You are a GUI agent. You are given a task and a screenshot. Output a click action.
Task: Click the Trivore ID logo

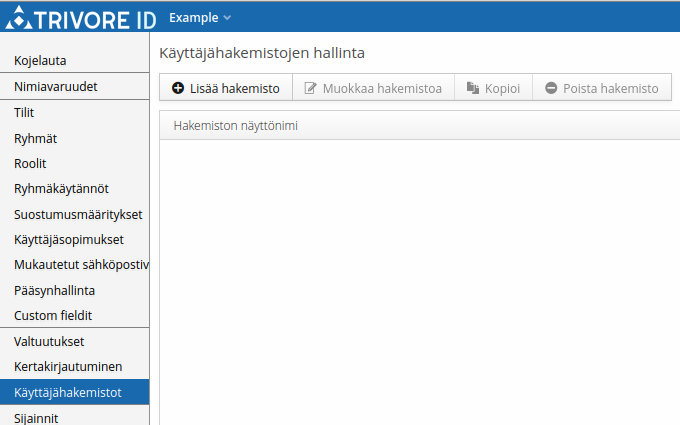click(78, 18)
